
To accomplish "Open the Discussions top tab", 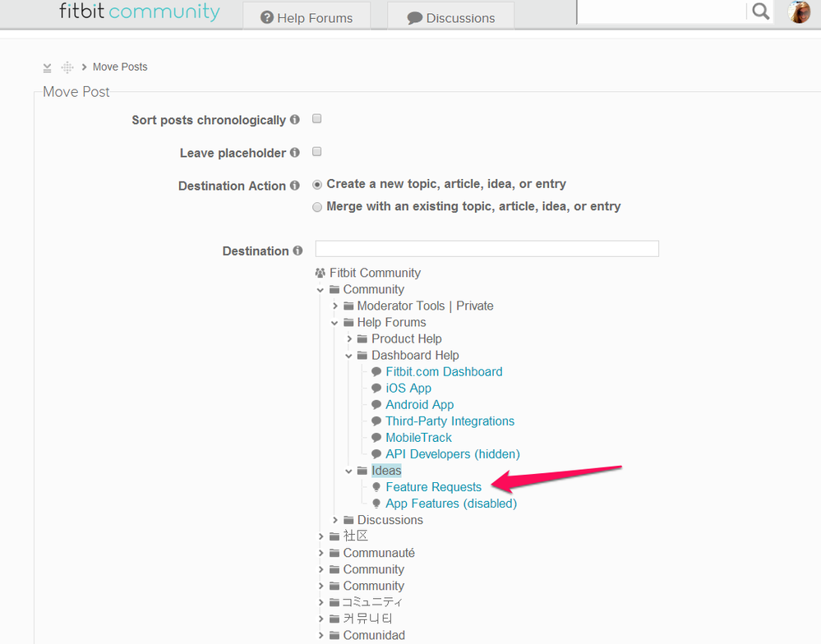I will pos(451,16).
